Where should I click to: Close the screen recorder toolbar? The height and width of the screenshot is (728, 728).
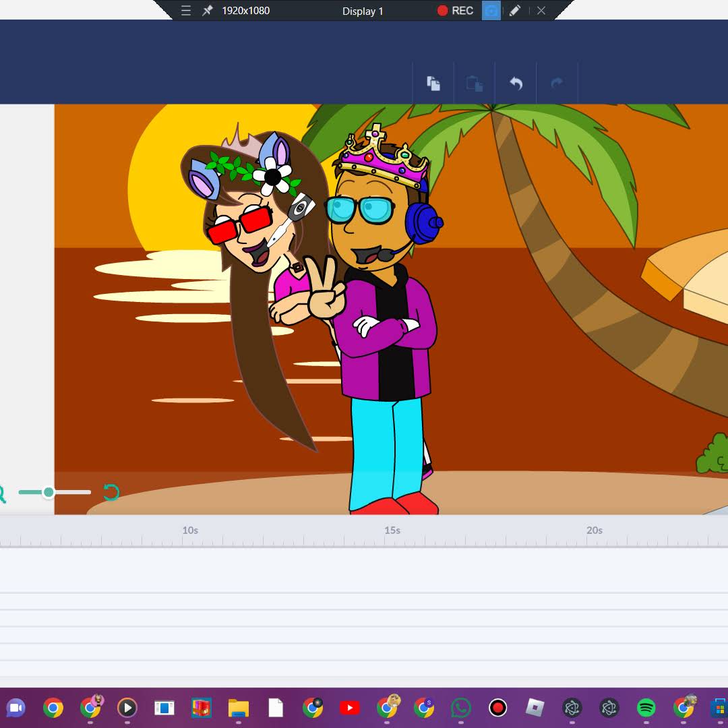(x=541, y=11)
